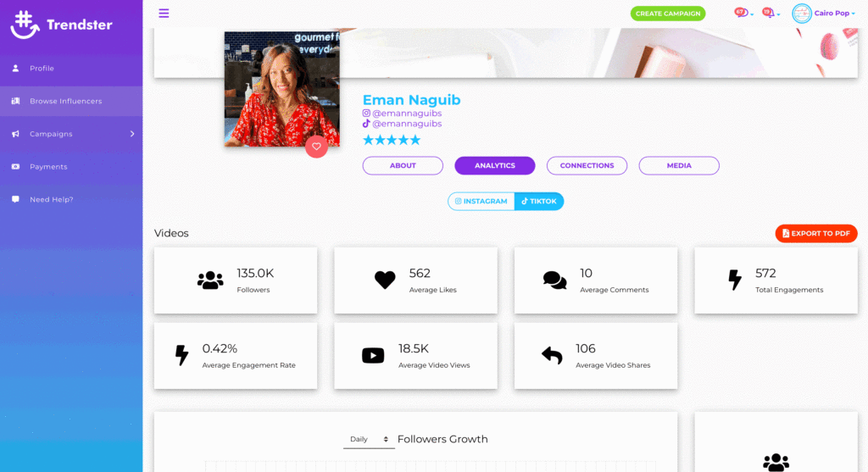
Task: Click the Average Video Views play icon
Action: coord(373,355)
